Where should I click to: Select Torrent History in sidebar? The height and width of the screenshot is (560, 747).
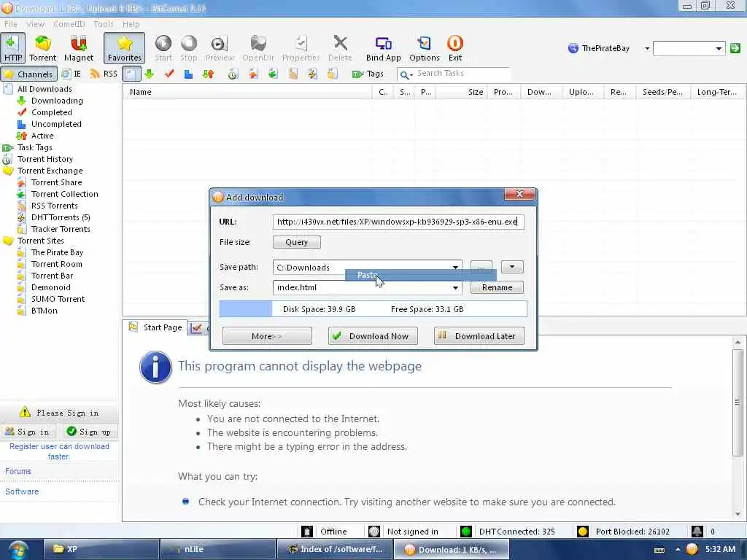pos(45,159)
